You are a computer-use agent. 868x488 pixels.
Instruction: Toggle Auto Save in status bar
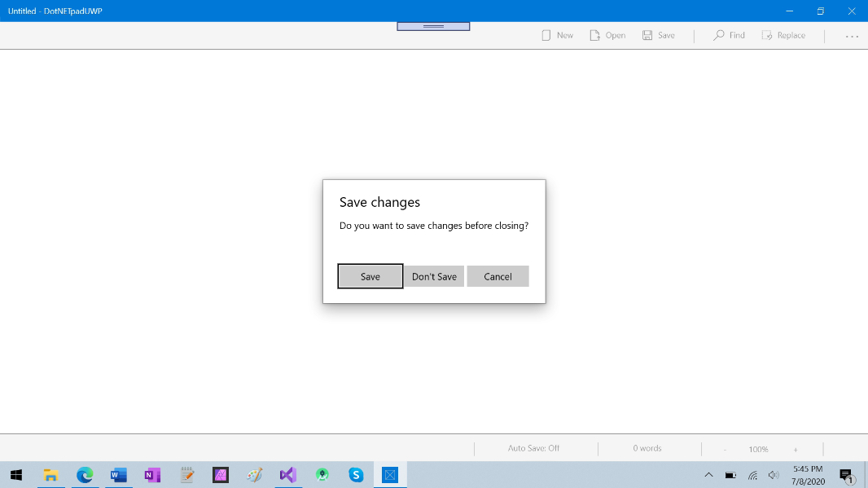pyautogui.click(x=533, y=448)
